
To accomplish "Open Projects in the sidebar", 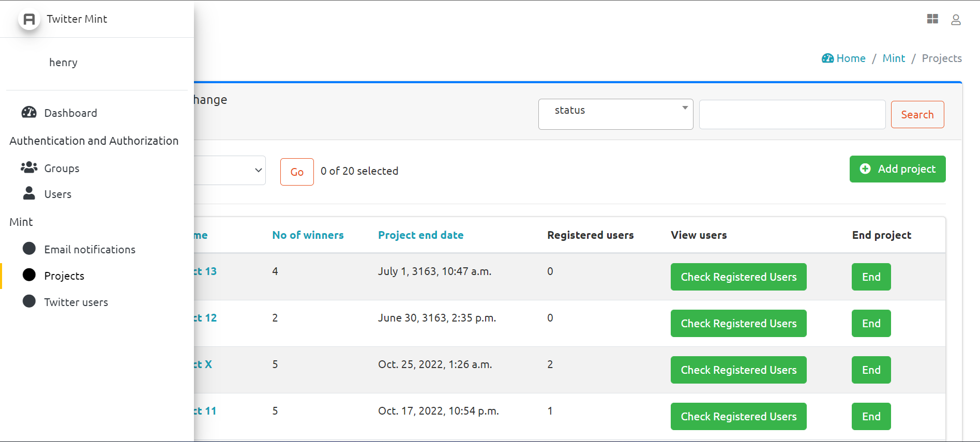I will point(64,276).
